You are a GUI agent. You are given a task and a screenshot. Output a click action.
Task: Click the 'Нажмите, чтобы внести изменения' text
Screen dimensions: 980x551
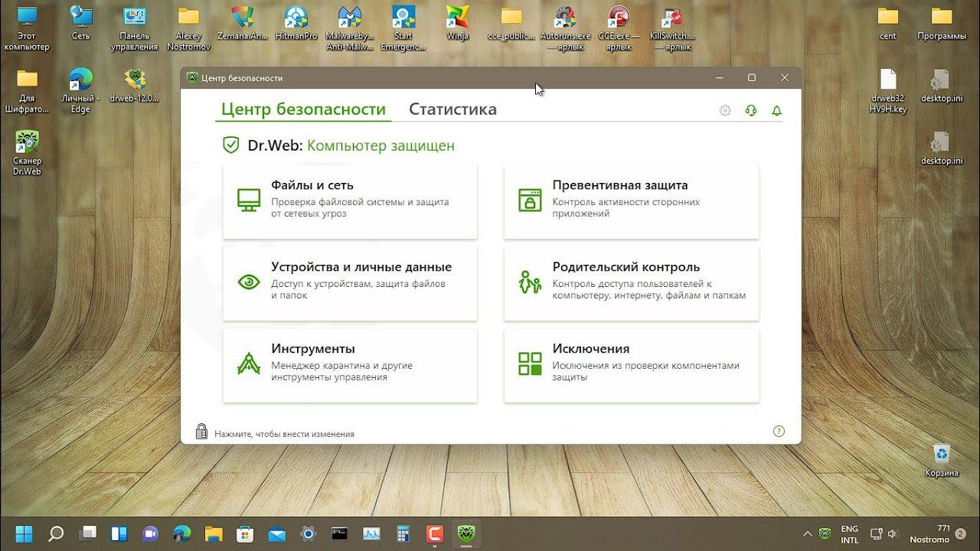point(284,434)
